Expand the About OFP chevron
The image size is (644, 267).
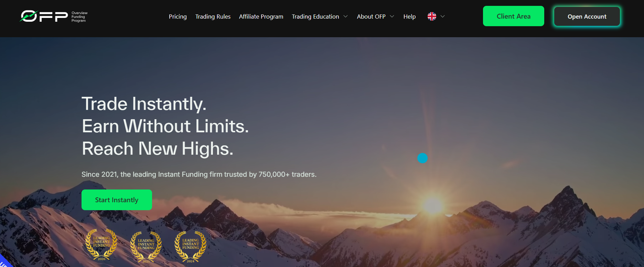tap(392, 16)
